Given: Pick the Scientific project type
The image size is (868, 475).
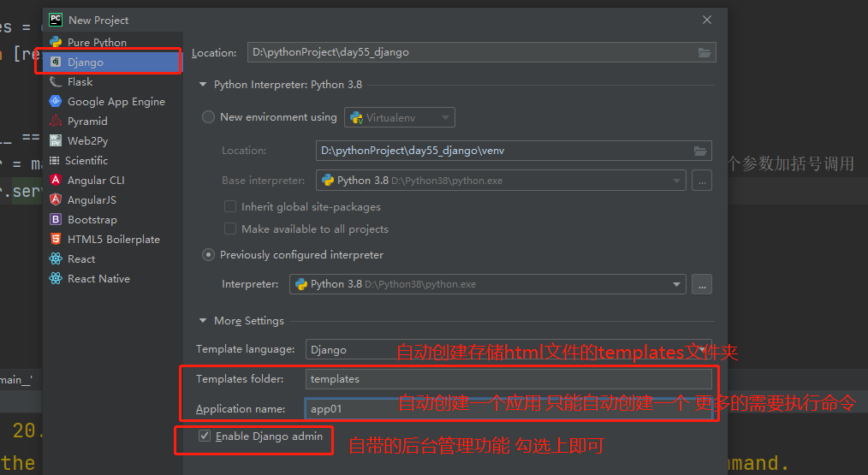Looking at the screenshot, I should tap(113, 161).
